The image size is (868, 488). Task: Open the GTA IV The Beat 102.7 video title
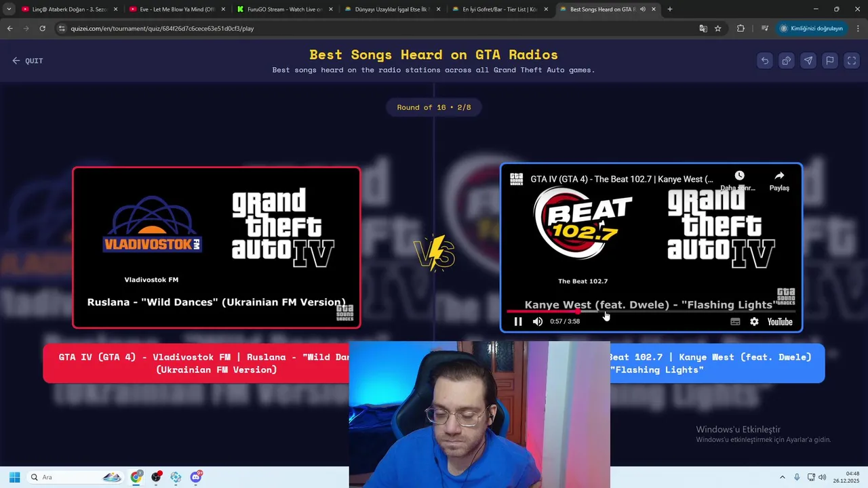click(622, 179)
